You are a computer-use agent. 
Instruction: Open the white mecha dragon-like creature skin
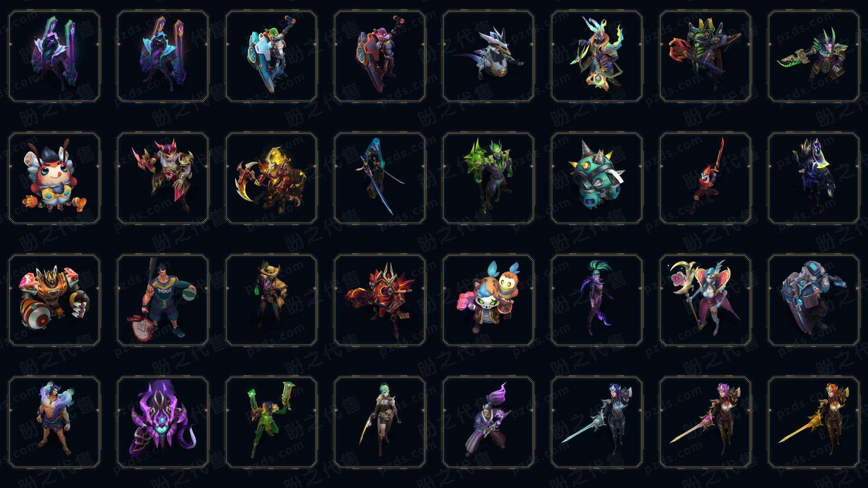coord(488,56)
